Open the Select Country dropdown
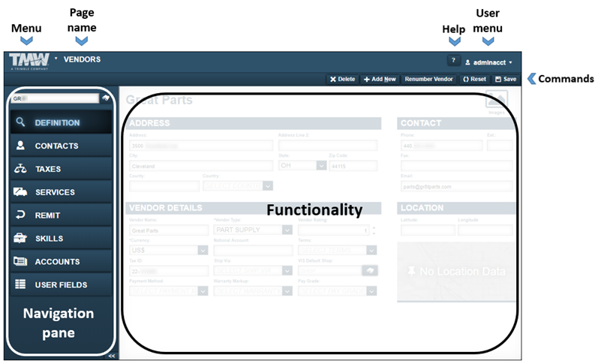 [238, 186]
